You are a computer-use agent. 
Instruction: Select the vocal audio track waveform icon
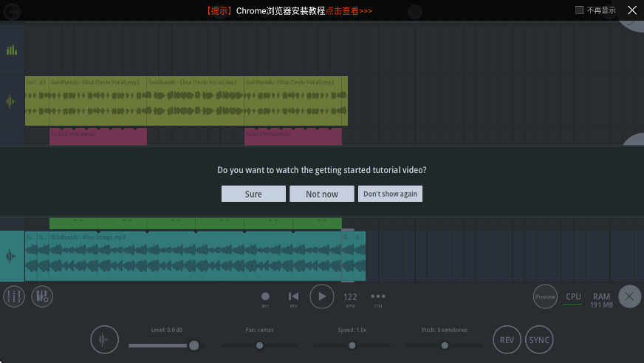(11, 101)
